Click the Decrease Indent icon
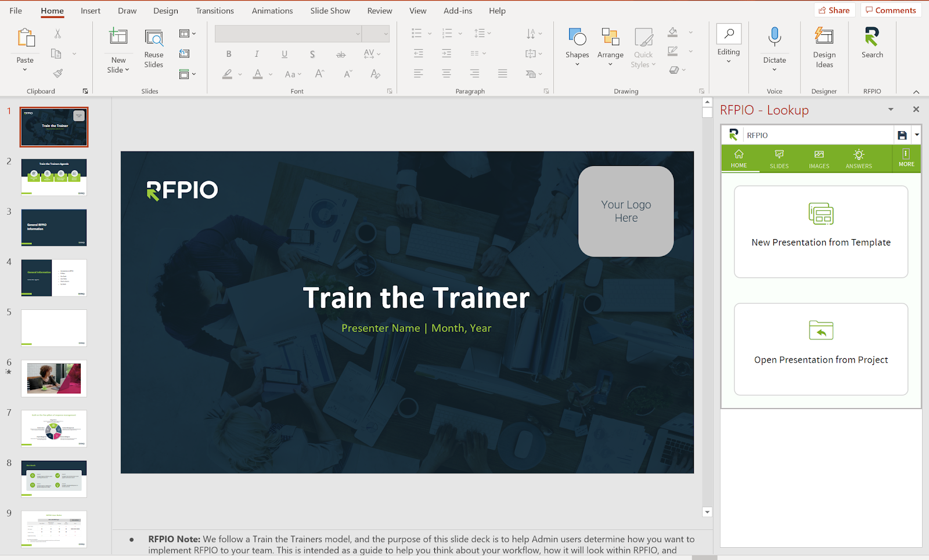This screenshot has height=560, width=929. coord(418,53)
